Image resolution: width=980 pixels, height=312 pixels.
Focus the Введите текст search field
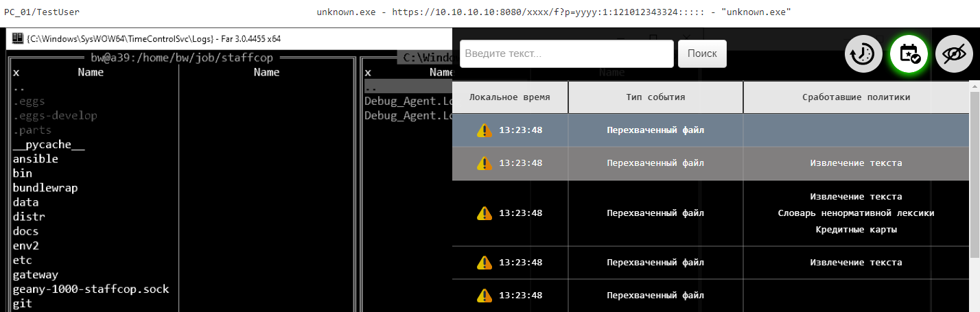[x=566, y=53]
